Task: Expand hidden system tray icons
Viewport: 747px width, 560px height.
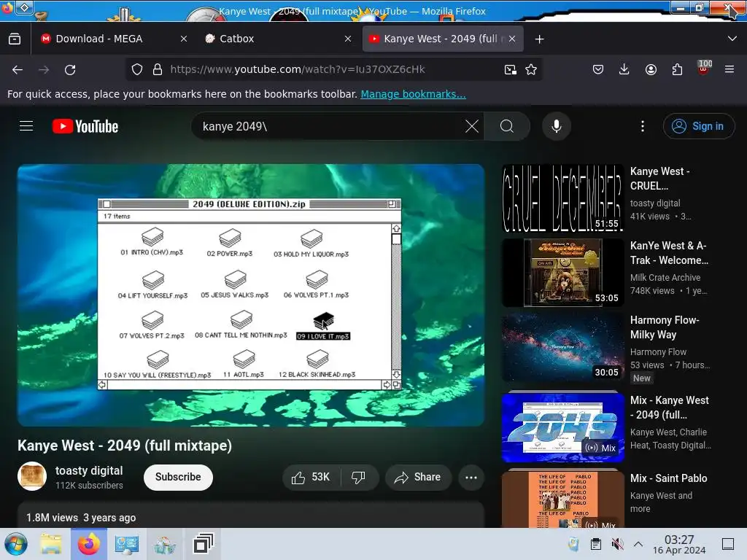Action: [x=638, y=544]
